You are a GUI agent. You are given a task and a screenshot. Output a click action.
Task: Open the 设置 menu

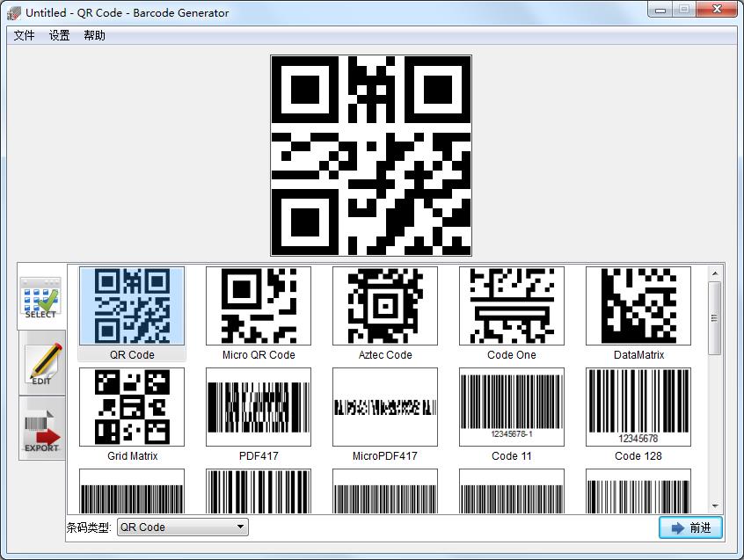click(59, 35)
